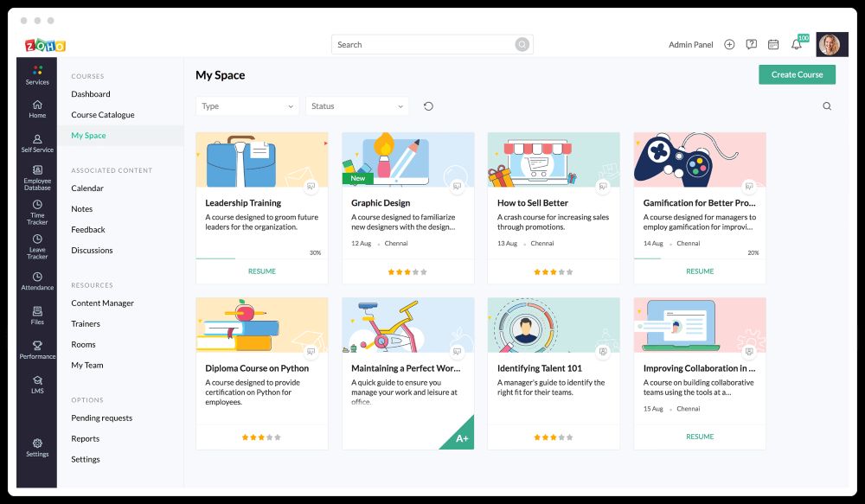Screen dimensions: 865x504
Task: Click the course search magnifier icon
Action: pos(827,106)
